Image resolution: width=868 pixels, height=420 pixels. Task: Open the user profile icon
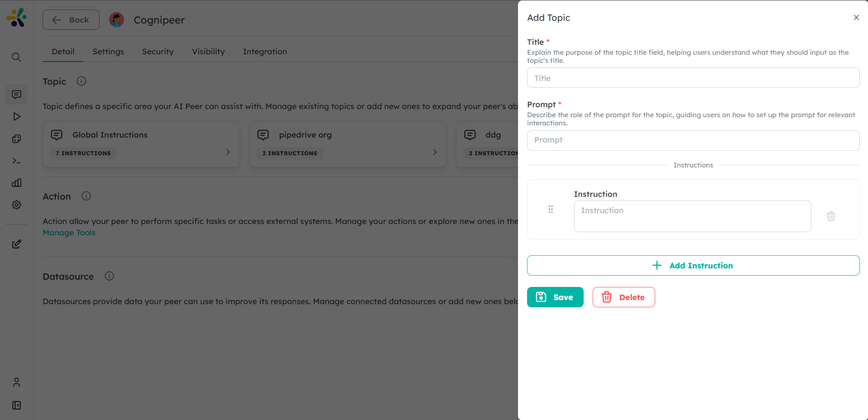coord(17,382)
